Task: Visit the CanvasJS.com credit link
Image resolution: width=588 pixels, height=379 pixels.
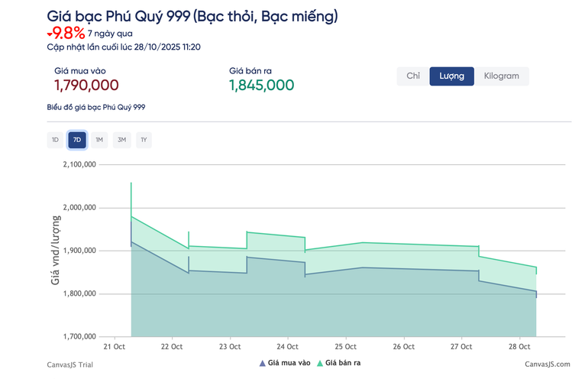Action: click(545, 365)
